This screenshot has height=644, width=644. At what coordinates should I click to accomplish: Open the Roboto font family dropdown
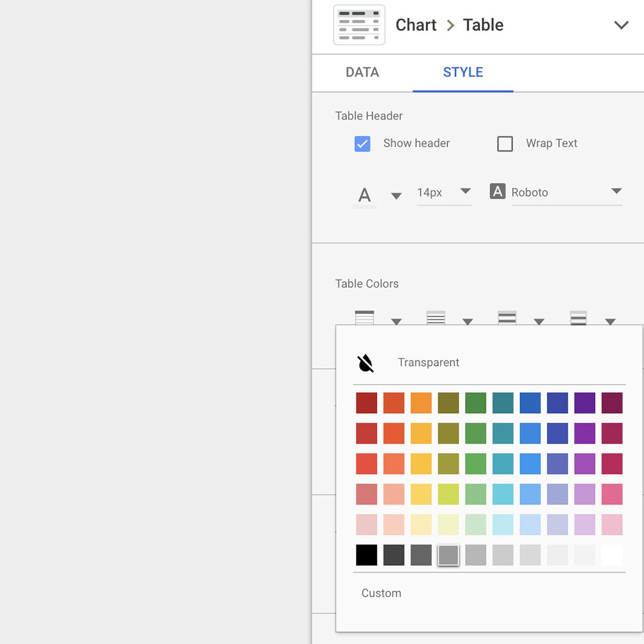567,193
